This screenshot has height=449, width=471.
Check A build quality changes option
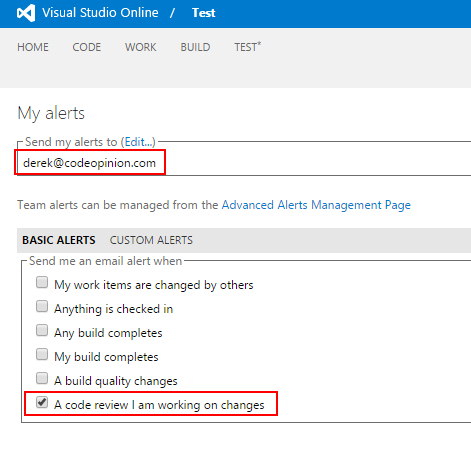pyautogui.click(x=42, y=378)
